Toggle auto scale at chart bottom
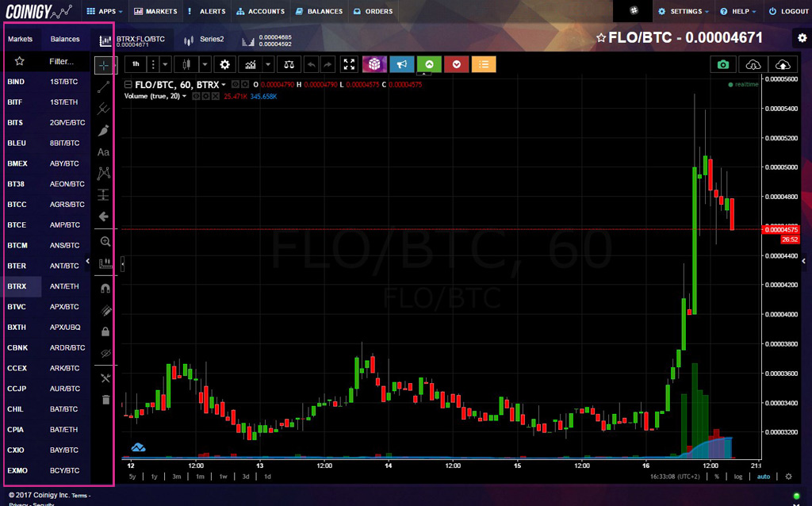Viewport: 812px width, 506px height. (x=764, y=477)
